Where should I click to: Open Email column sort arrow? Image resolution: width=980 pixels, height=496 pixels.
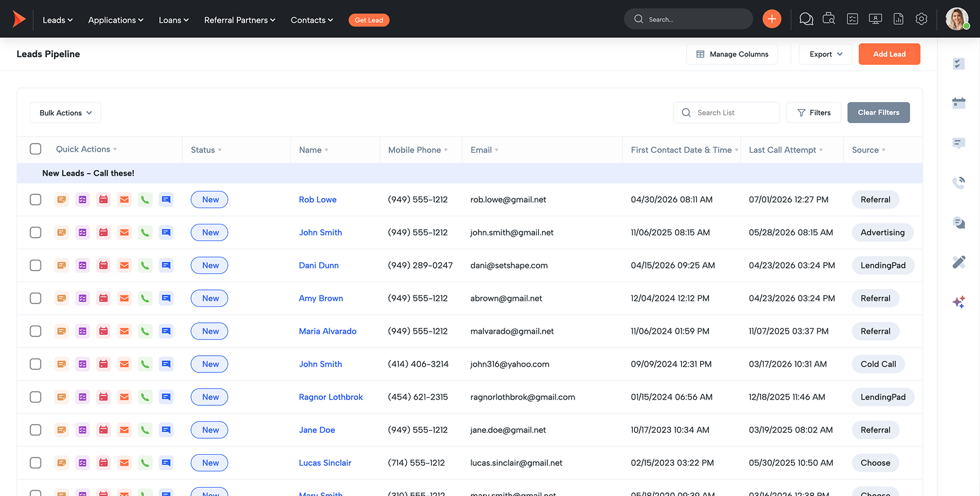496,150
